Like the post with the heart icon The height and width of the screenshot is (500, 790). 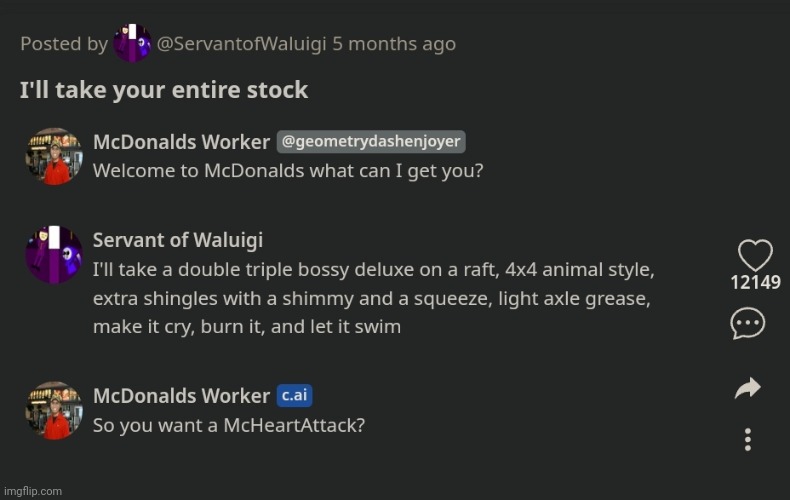coord(754,255)
